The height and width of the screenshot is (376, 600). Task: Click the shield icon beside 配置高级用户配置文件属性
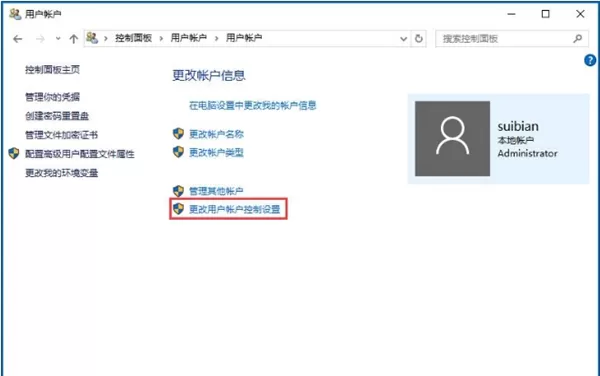click(x=14, y=153)
